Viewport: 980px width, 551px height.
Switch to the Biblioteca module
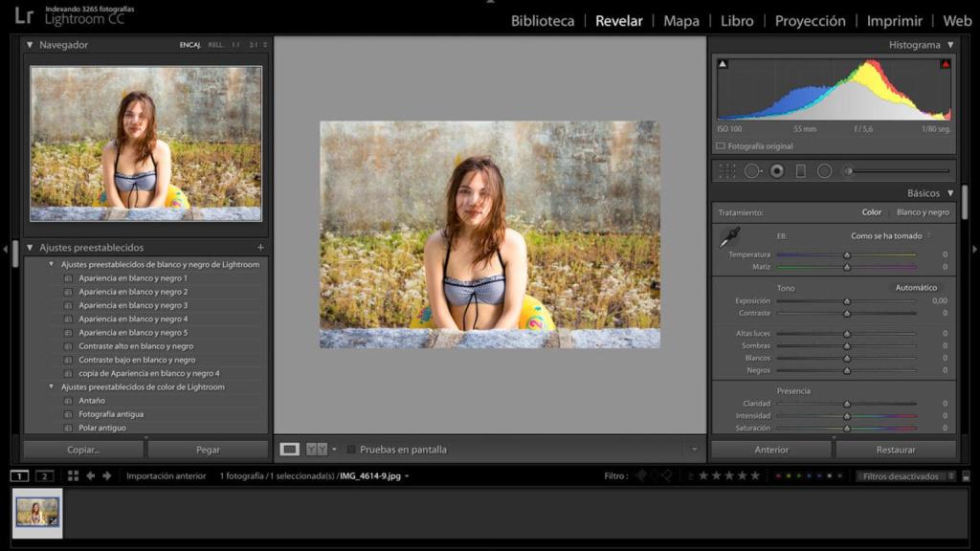541,20
